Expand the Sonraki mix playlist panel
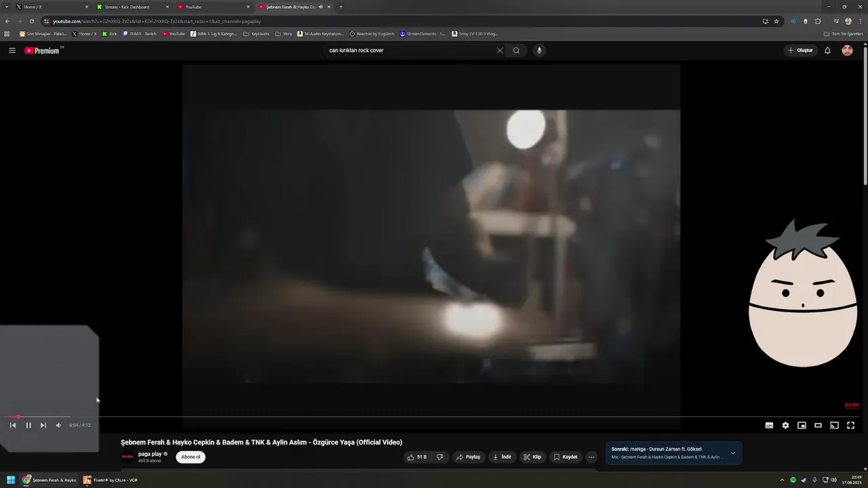This screenshot has height=488, width=868. click(732, 453)
